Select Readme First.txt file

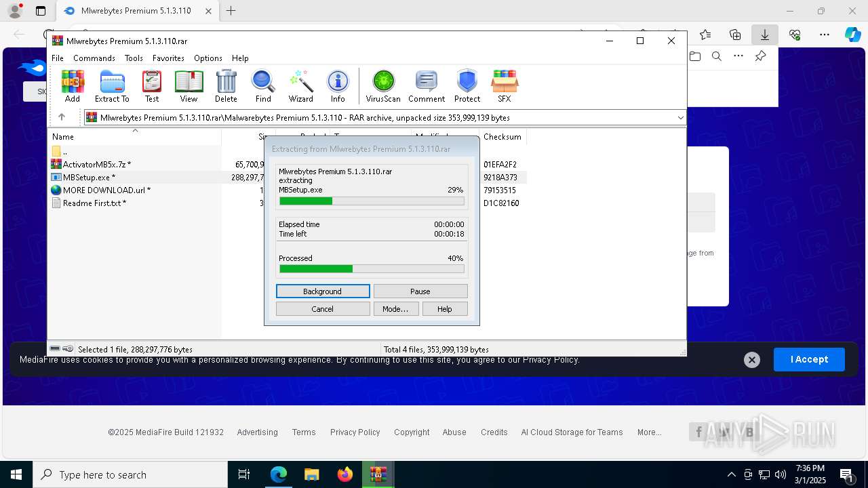pyautogui.click(x=89, y=203)
